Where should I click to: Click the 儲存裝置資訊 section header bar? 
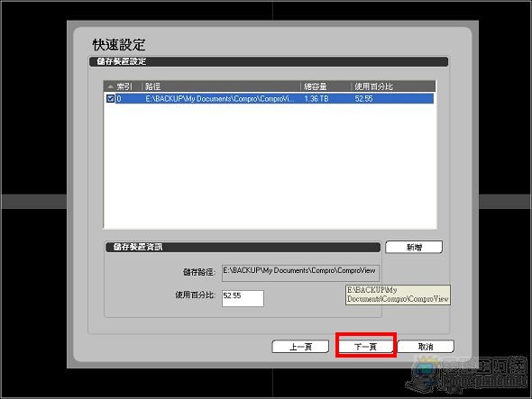[243, 247]
